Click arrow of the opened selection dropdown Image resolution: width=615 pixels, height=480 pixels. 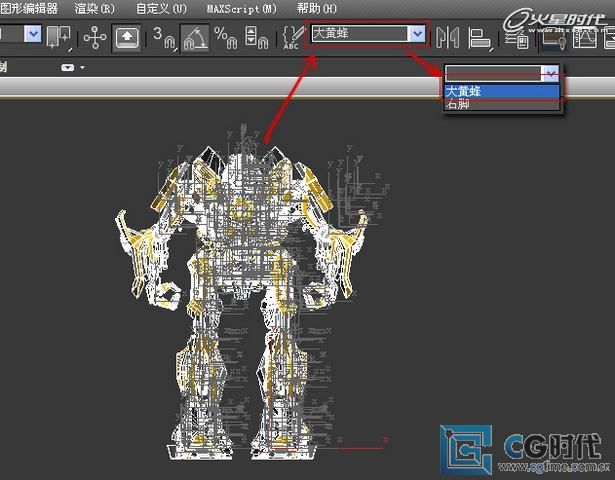tap(550, 73)
